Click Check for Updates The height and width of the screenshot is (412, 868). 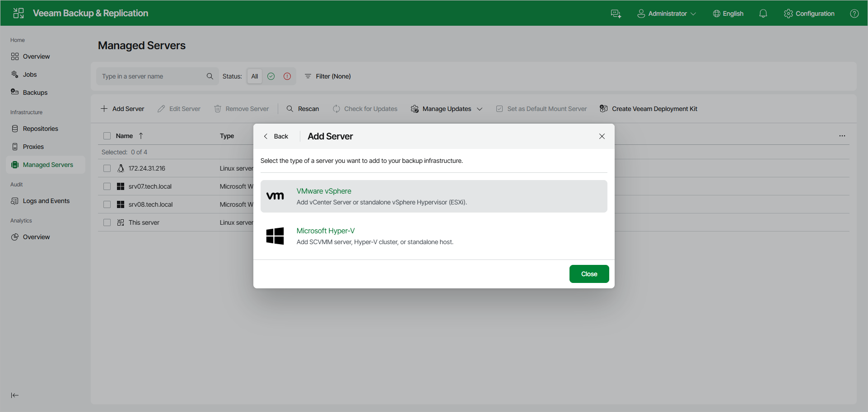click(x=365, y=109)
